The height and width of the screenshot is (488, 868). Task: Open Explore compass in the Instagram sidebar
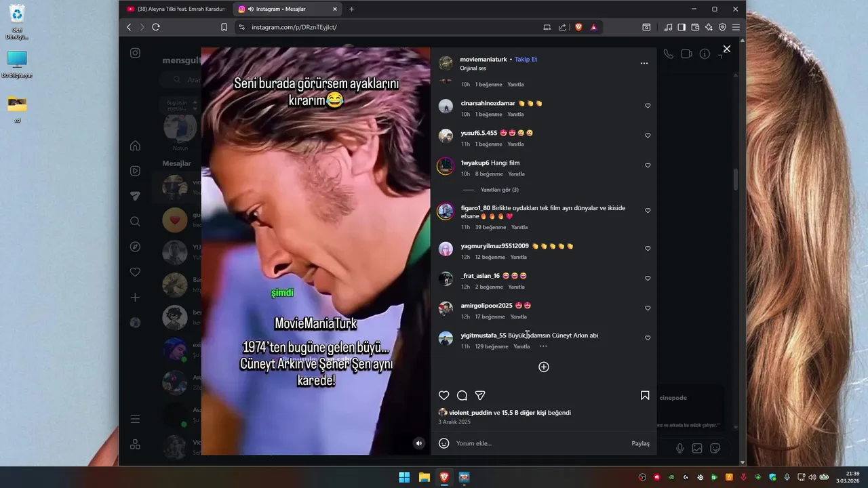[135, 247]
